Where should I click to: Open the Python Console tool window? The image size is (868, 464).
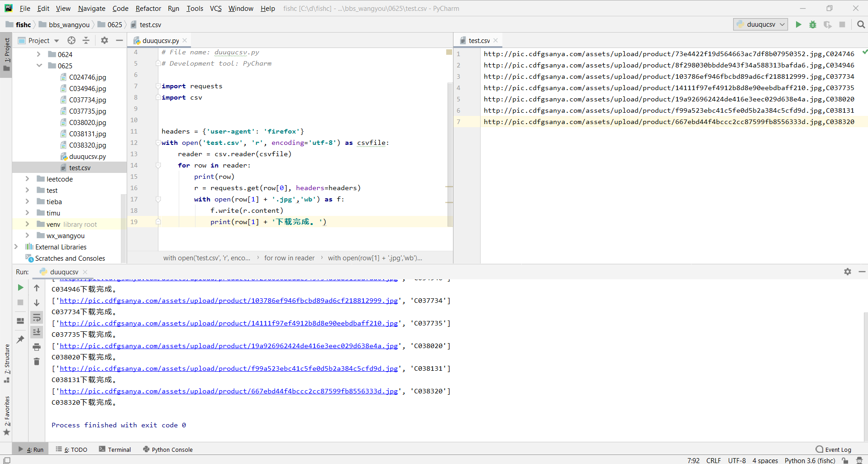(168, 450)
